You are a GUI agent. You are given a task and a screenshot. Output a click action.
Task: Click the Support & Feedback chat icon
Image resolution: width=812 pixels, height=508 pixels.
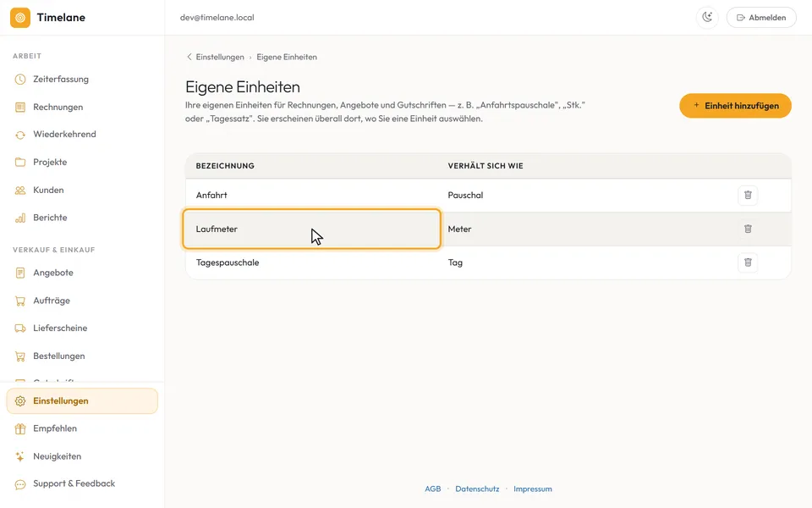coord(20,484)
